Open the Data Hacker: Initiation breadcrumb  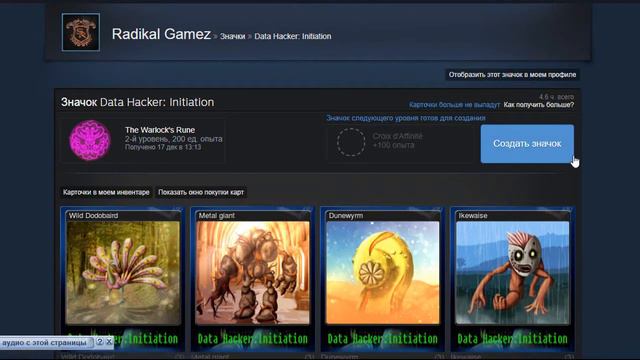293,36
